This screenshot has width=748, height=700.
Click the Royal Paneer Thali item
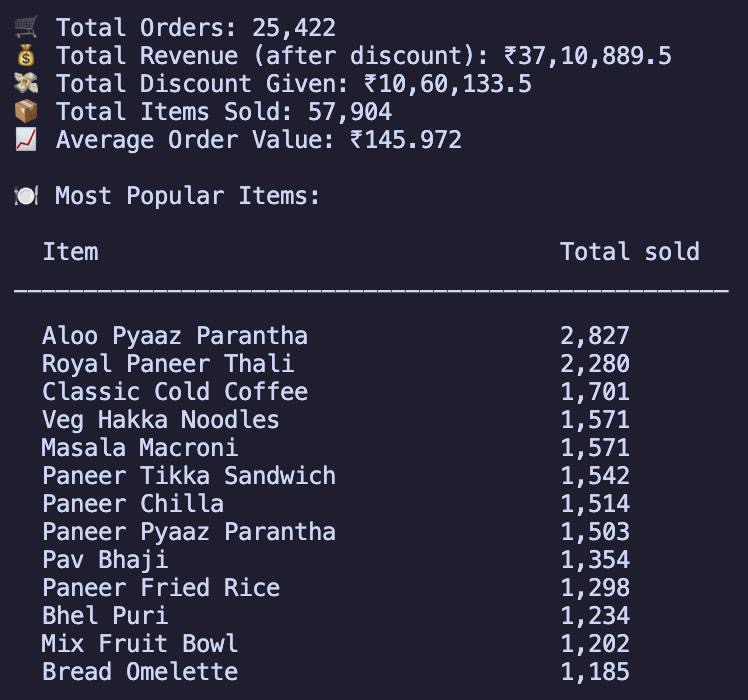pyautogui.click(x=168, y=364)
